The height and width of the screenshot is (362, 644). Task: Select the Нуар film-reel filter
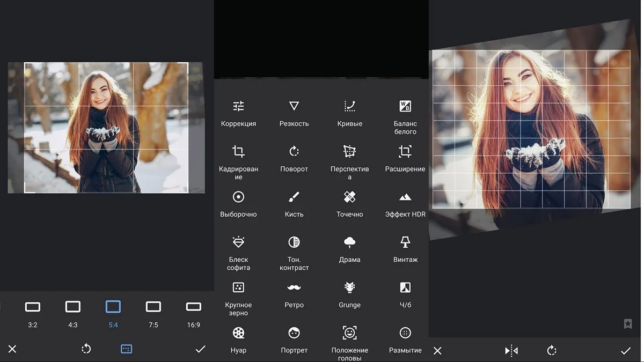(238, 340)
